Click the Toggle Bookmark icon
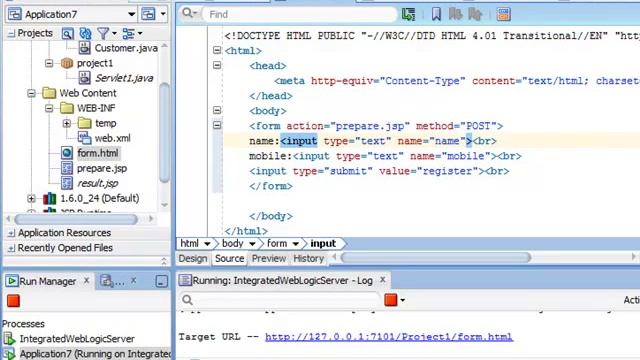The image size is (640, 360). tap(436, 14)
